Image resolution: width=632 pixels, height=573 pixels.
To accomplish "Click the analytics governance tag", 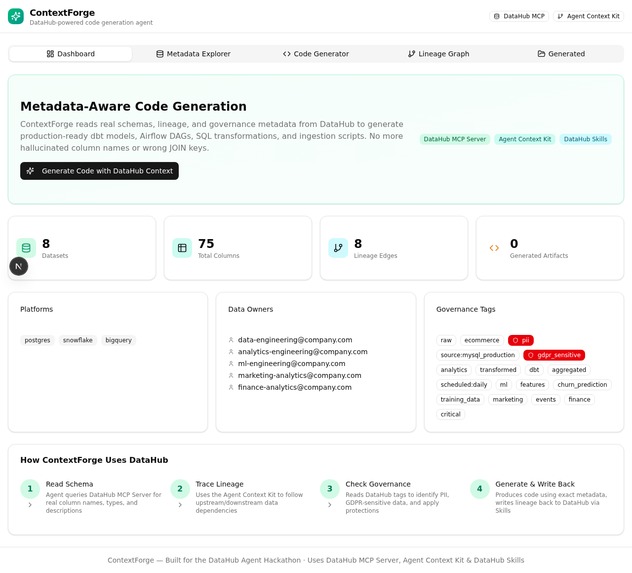I will click(454, 370).
